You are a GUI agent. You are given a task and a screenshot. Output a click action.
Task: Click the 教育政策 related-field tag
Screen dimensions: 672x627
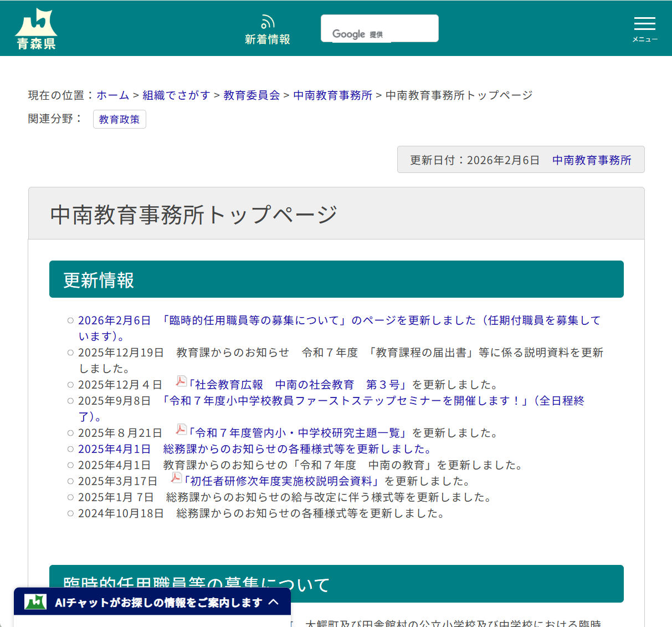point(119,119)
